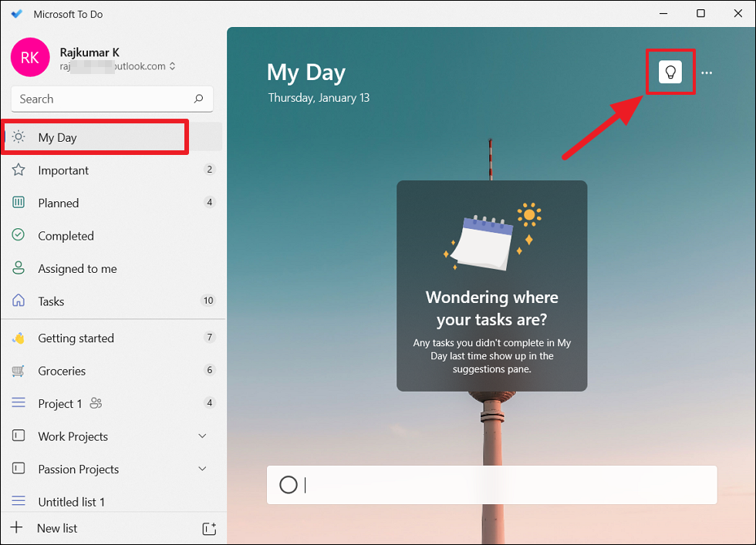The height and width of the screenshot is (545, 756).
Task: Maximize the Microsoft To Do window
Action: [700, 14]
